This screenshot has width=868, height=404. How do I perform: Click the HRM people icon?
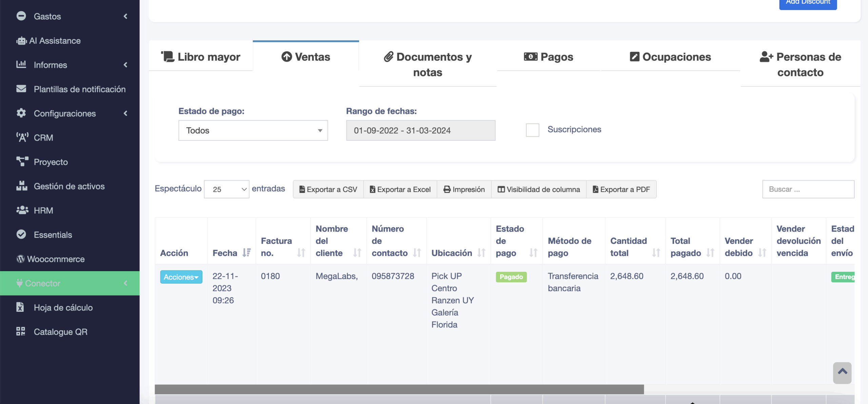coord(22,210)
